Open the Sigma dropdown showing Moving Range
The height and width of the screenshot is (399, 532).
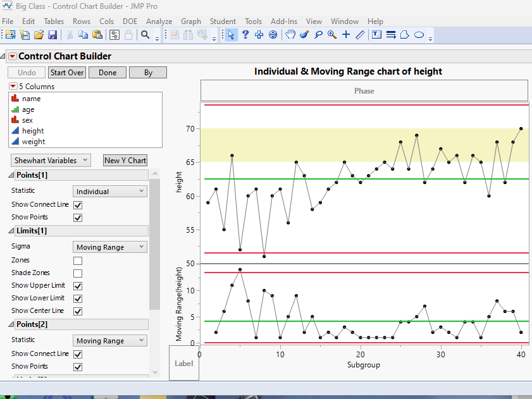click(109, 247)
